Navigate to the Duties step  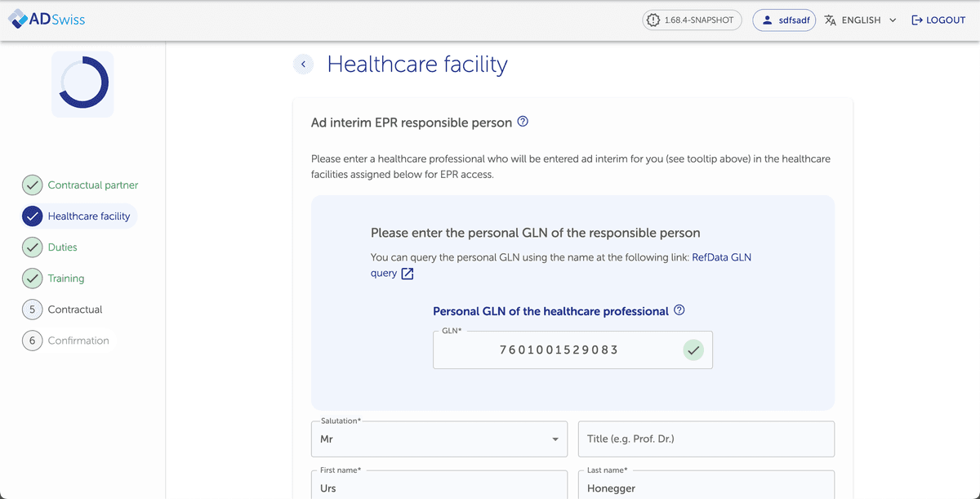pos(62,247)
